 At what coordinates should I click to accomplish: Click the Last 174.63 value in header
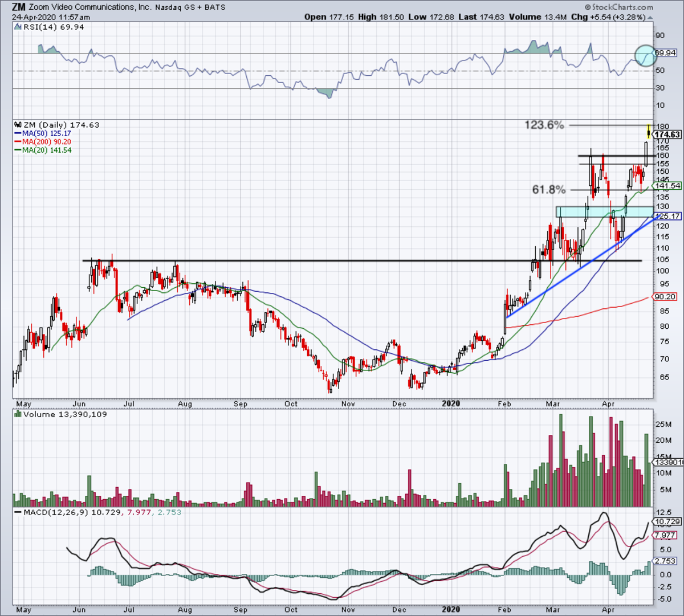[x=481, y=17]
